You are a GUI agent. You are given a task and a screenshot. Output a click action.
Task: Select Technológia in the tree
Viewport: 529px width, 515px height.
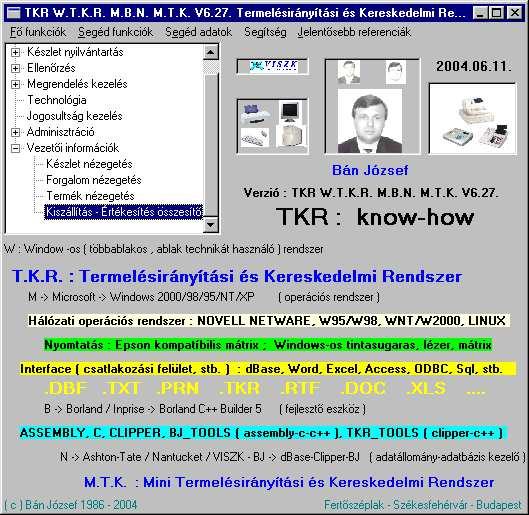(x=57, y=100)
